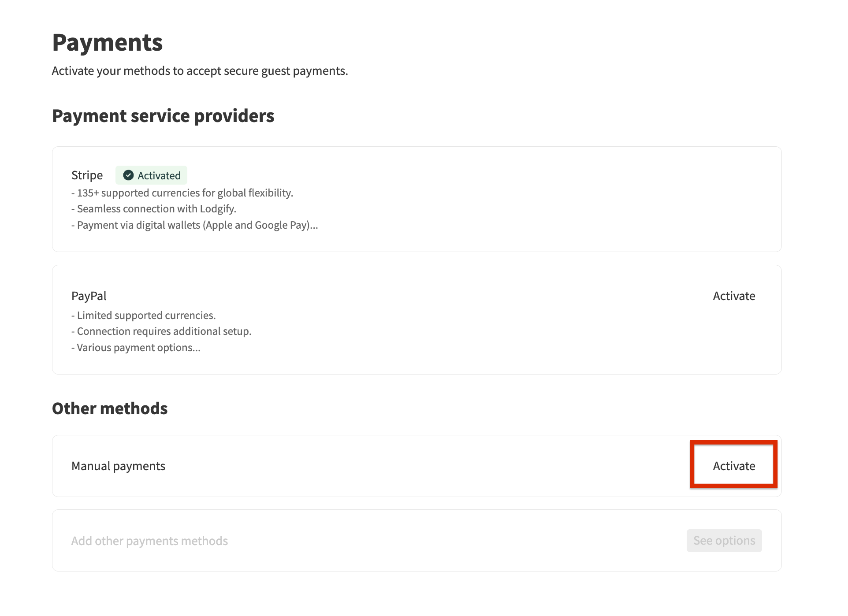Activate PayPal as payment provider

[733, 296]
